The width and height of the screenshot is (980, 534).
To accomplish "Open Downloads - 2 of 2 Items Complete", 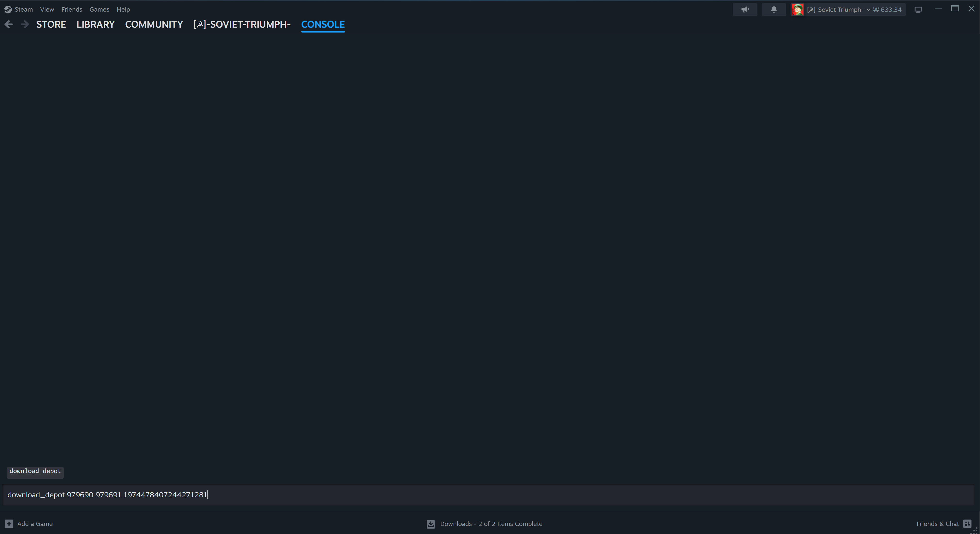I will 491,524.
